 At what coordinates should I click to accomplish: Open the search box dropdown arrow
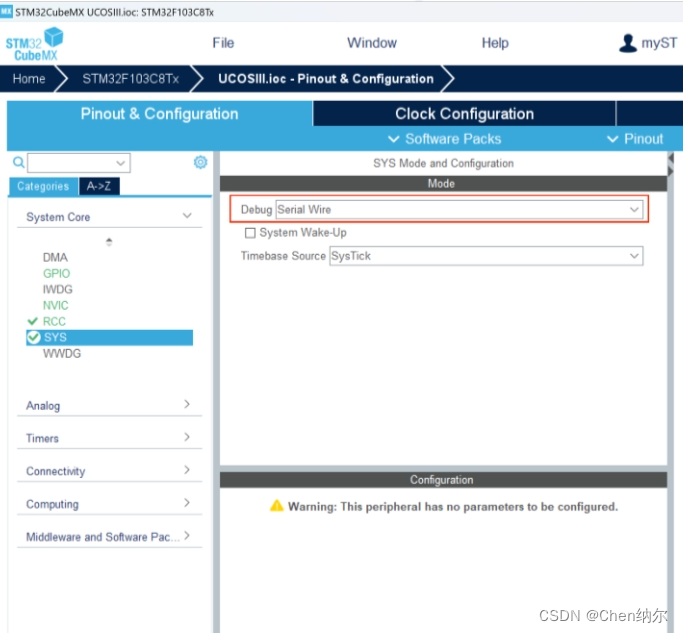point(121,163)
